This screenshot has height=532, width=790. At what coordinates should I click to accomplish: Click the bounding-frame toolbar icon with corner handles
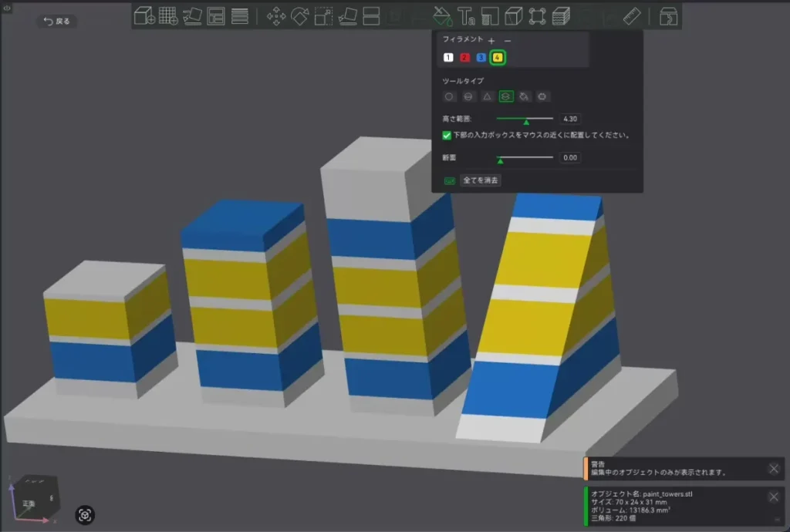coord(537,16)
